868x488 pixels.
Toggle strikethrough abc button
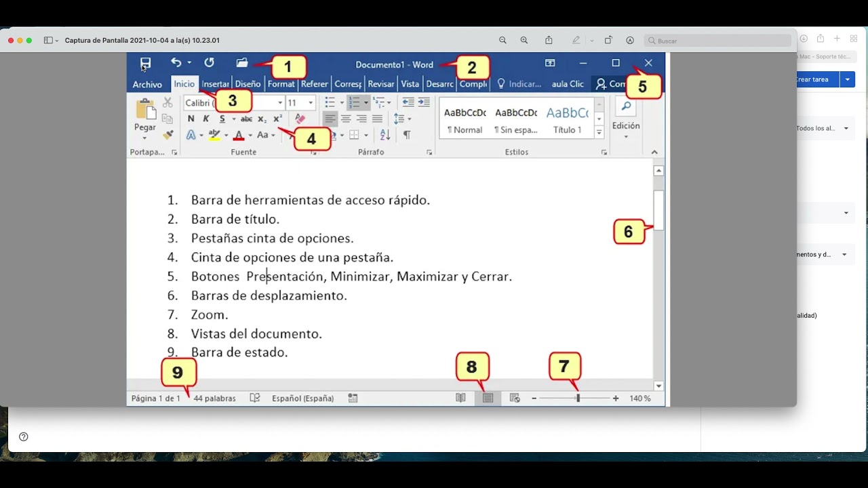246,119
